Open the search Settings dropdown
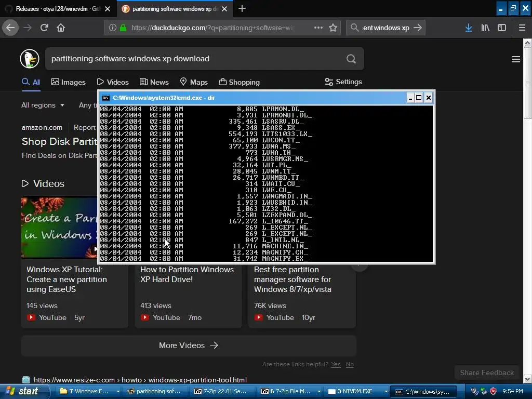Image resolution: width=532 pixels, height=399 pixels. coord(343,82)
